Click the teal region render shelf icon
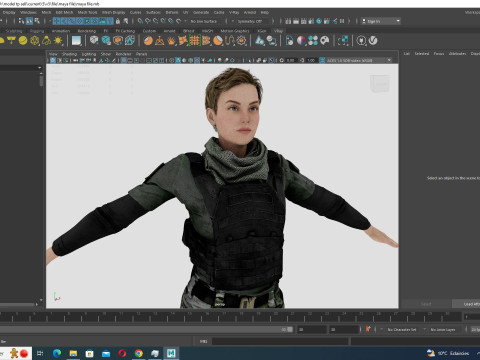This screenshot has width=480, height=360. tap(343, 41)
